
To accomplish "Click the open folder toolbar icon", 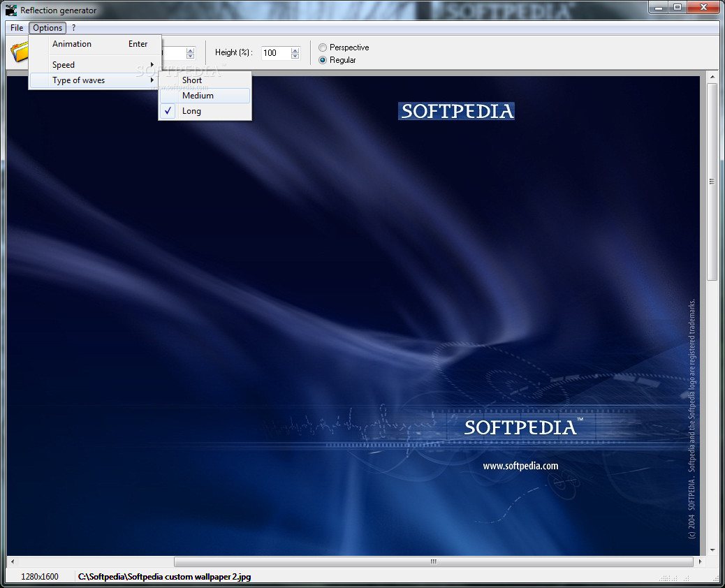I will 19,52.
